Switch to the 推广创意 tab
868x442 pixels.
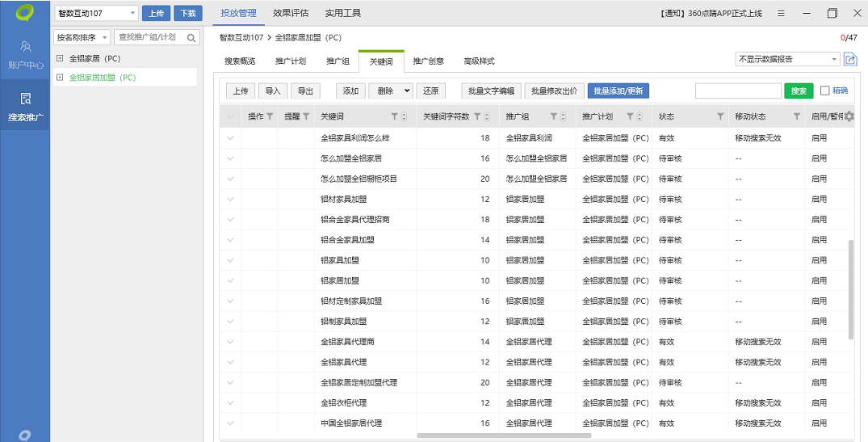pyautogui.click(x=428, y=61)
